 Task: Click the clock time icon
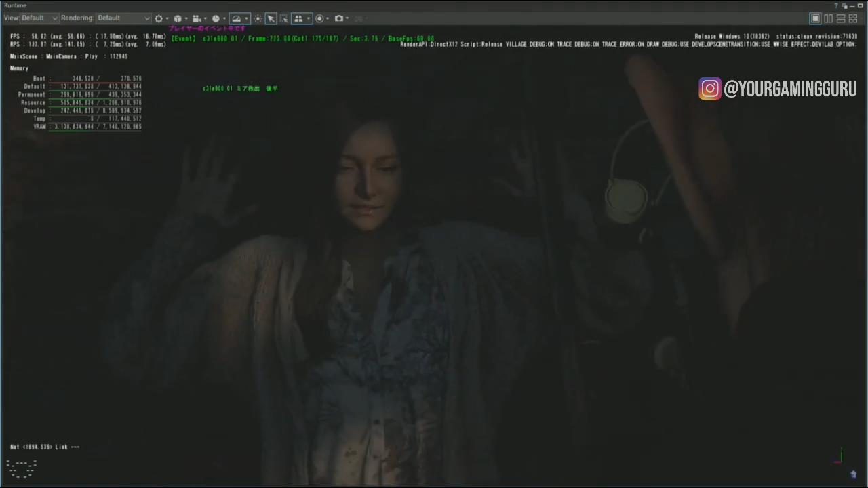click(216, 18)
